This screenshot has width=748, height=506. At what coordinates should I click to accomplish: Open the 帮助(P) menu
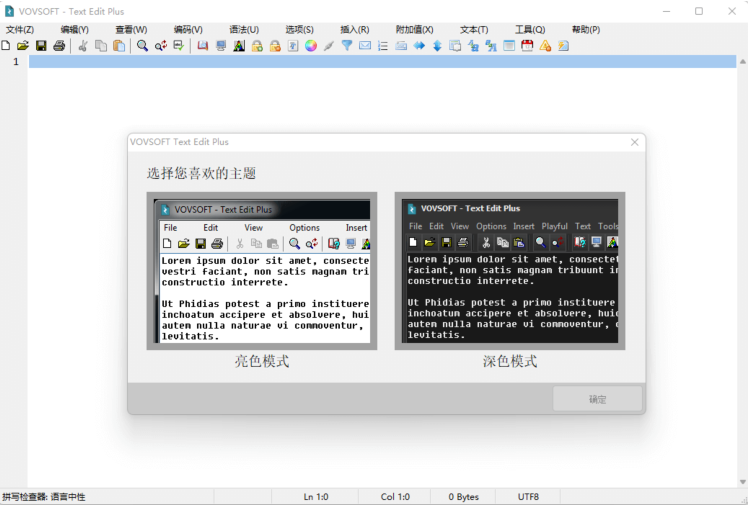tap(586, 30)
